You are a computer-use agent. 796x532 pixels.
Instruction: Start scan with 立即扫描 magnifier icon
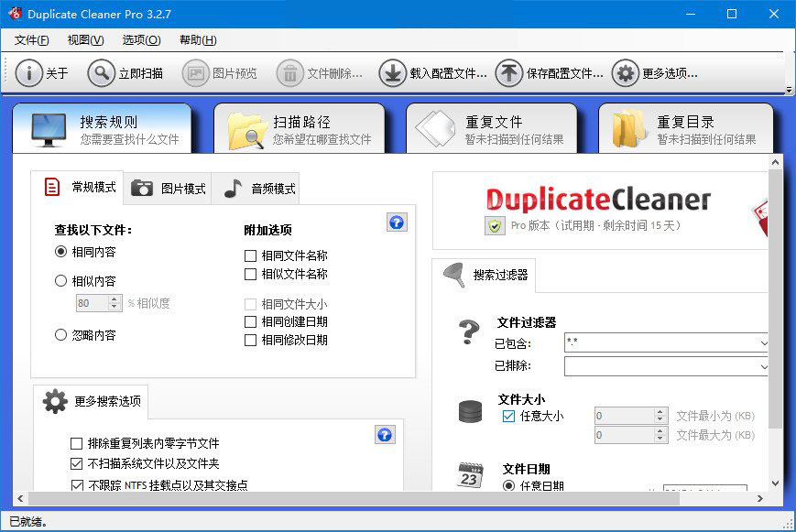point(101,73)
